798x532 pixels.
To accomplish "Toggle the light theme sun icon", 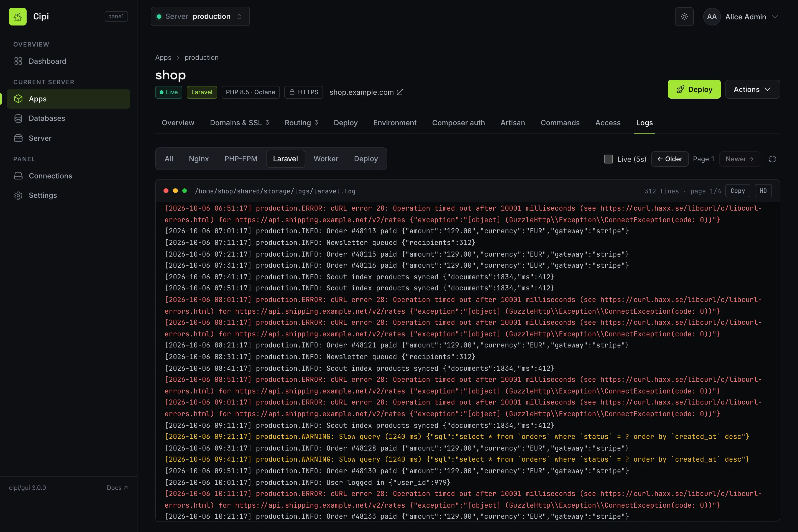I will coord(684,17).
